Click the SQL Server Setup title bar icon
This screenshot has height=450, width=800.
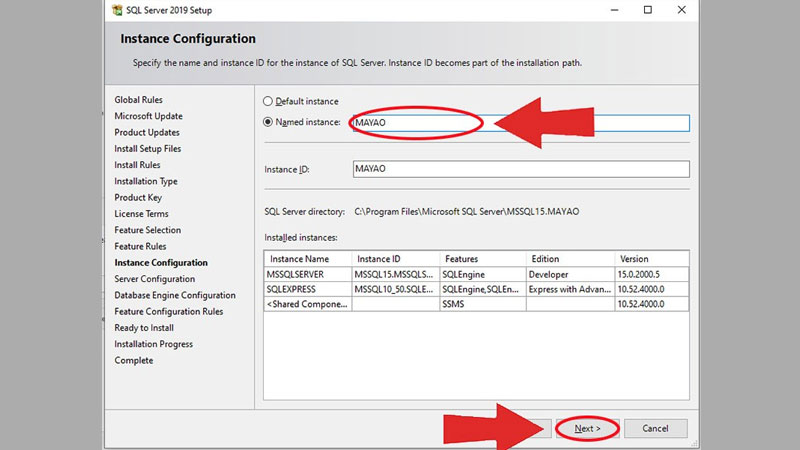coord(117,10)
